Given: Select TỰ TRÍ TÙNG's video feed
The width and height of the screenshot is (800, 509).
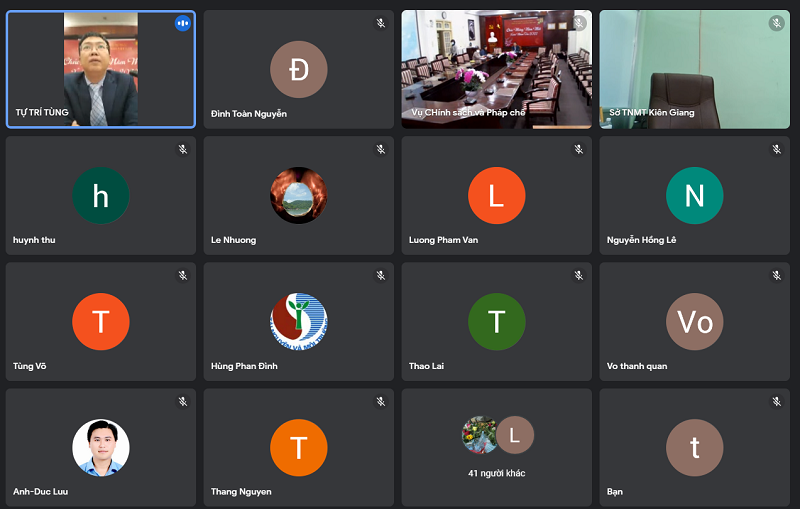Looking at the screenshot, I should (x=101, y=69).
